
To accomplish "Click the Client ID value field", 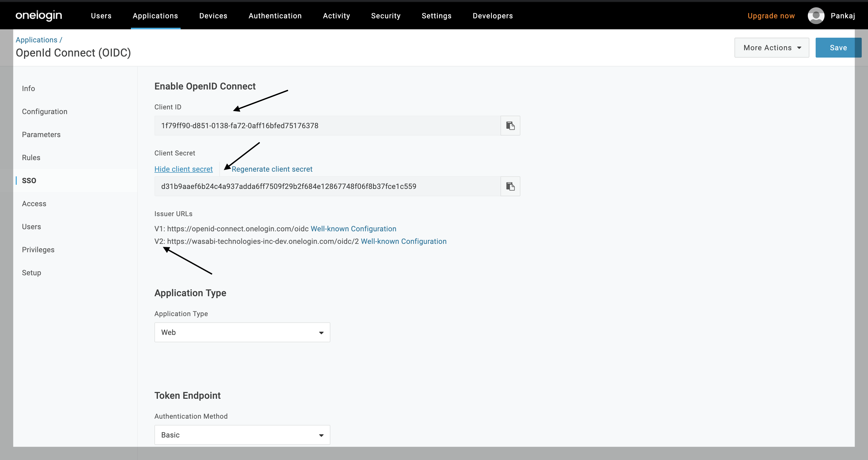I will [x=327, y=126].
